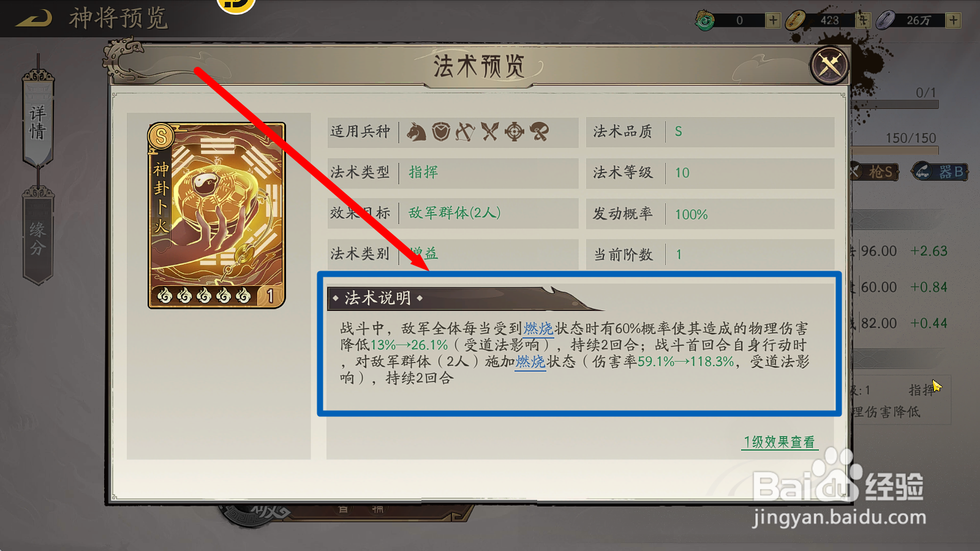
Task: Select the crossed swords troop icon
Action: coord(490,132)
